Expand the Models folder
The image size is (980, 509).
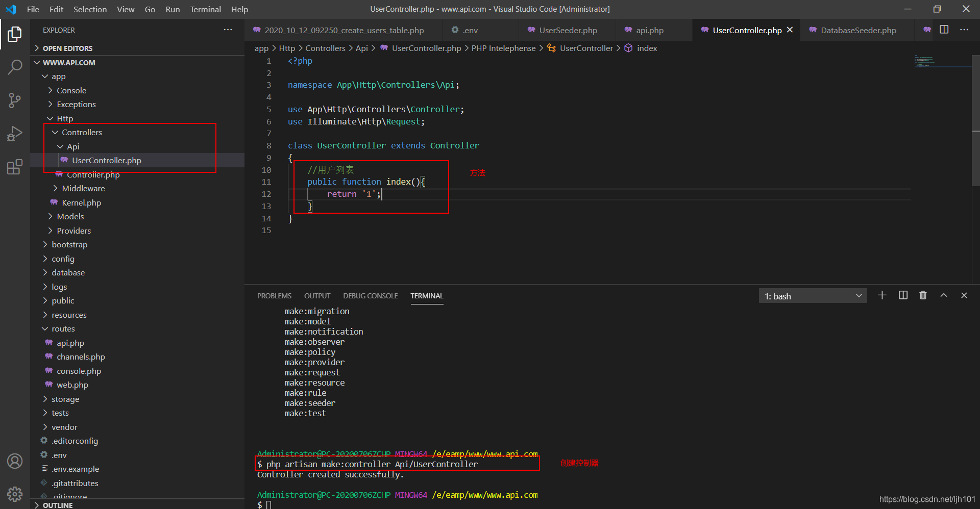coord(137,216)
